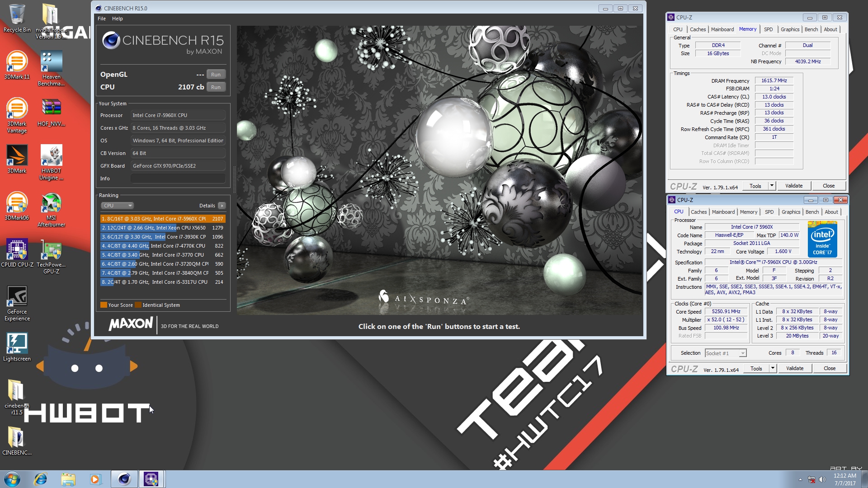Open Windows Media Player taskbar icon
The image size is (868, 488).
pyautogui.click(x=95, y=479)
